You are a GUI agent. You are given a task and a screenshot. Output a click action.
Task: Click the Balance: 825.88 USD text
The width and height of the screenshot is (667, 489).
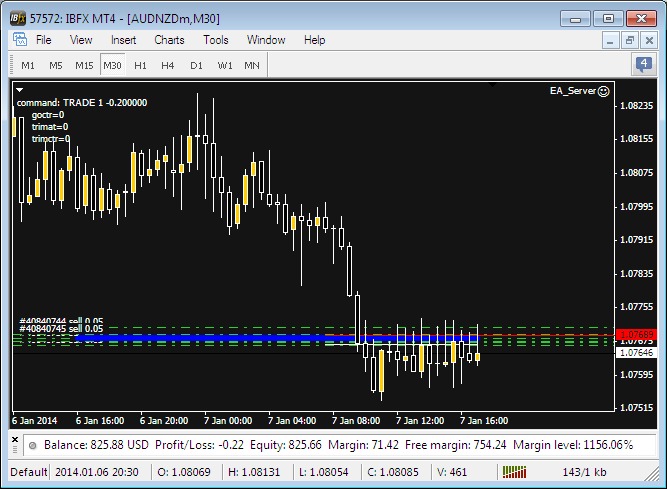click(x=97, y=445)
